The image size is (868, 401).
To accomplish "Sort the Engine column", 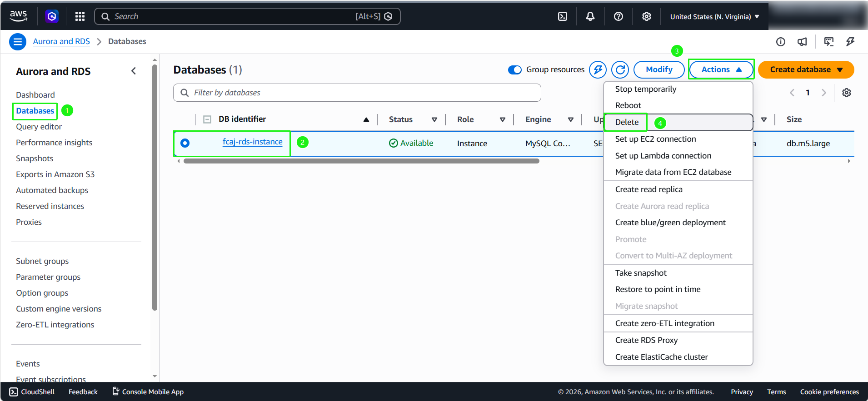I will tap(571, 119).
